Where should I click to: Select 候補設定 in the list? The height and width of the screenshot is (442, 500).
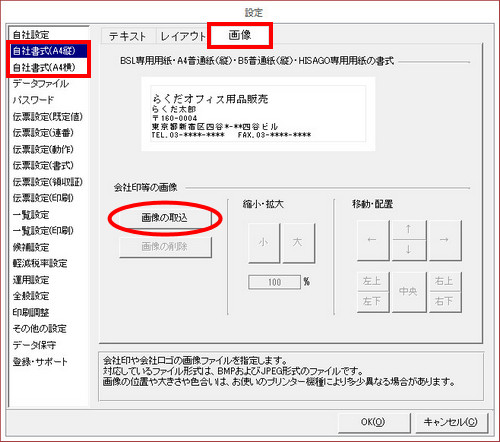(x=31, y=247)
